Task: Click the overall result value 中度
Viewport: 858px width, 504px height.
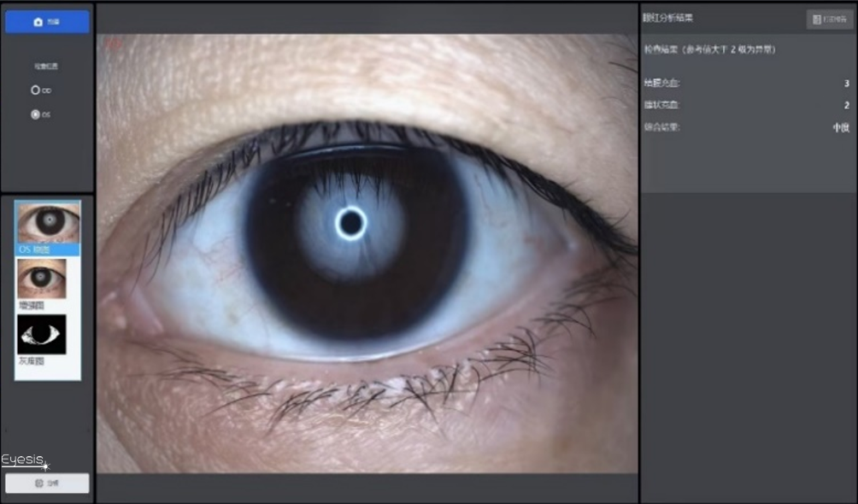Action: coord(841,127)
